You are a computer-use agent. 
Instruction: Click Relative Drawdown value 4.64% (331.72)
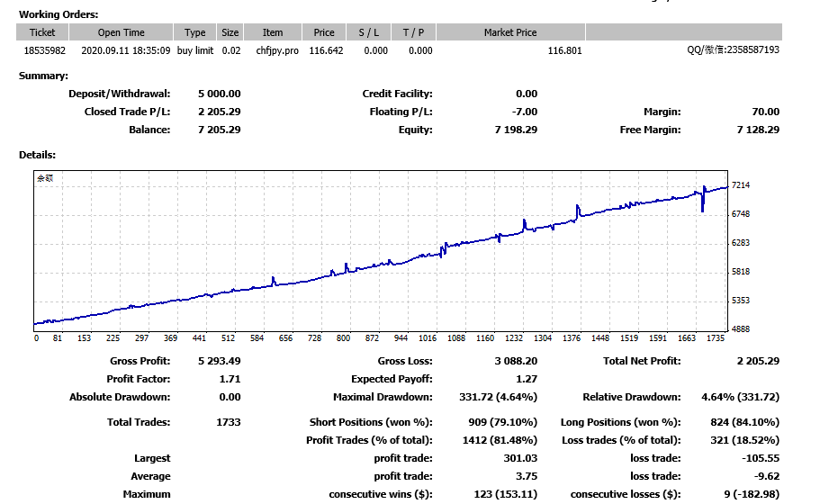click(740, 397)
